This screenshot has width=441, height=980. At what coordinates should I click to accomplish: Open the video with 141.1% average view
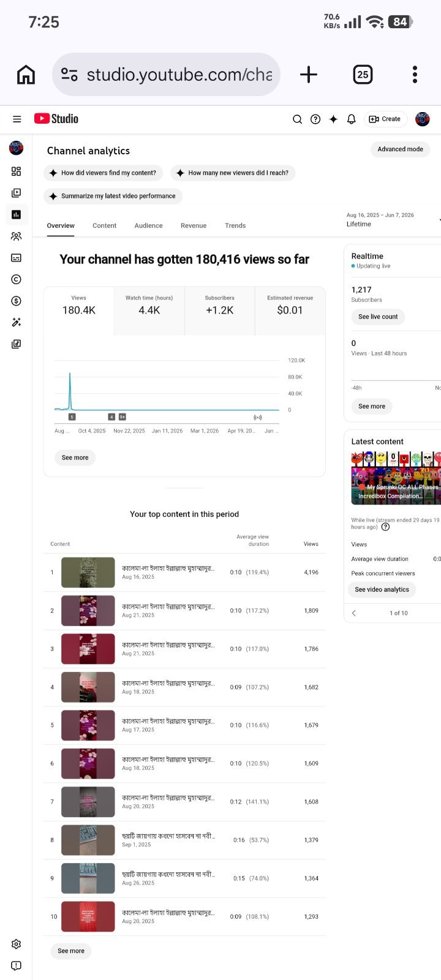pyautogui.click(x=184, y=802)
